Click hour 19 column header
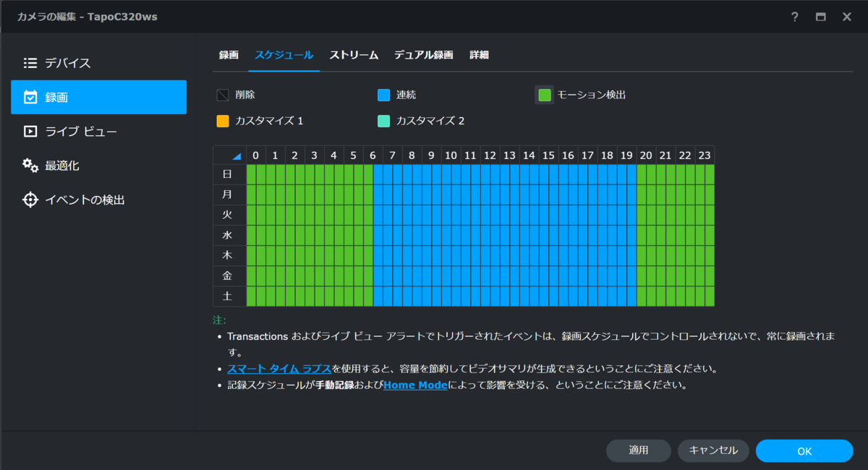868x470 pixels. point(626,155)
